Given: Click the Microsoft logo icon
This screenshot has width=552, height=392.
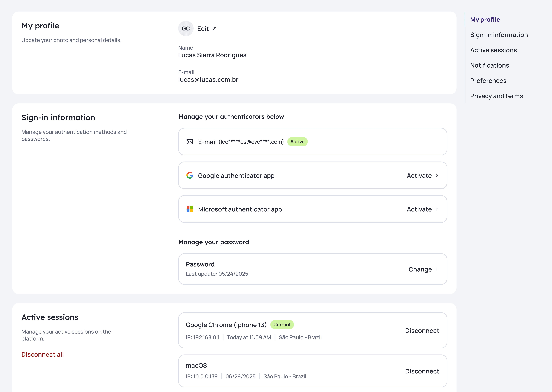Looking at the screenshot, I should click(190, 209).
